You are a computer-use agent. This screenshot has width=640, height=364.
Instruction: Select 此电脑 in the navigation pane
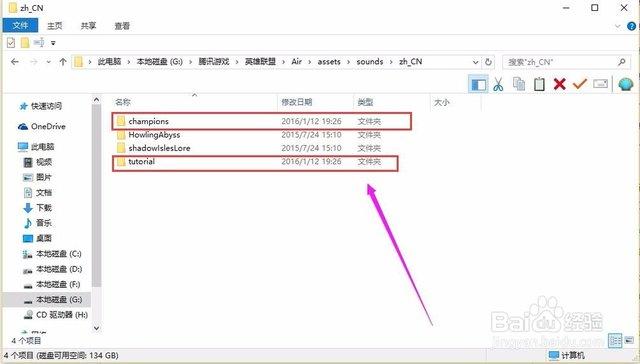[37, 146]
